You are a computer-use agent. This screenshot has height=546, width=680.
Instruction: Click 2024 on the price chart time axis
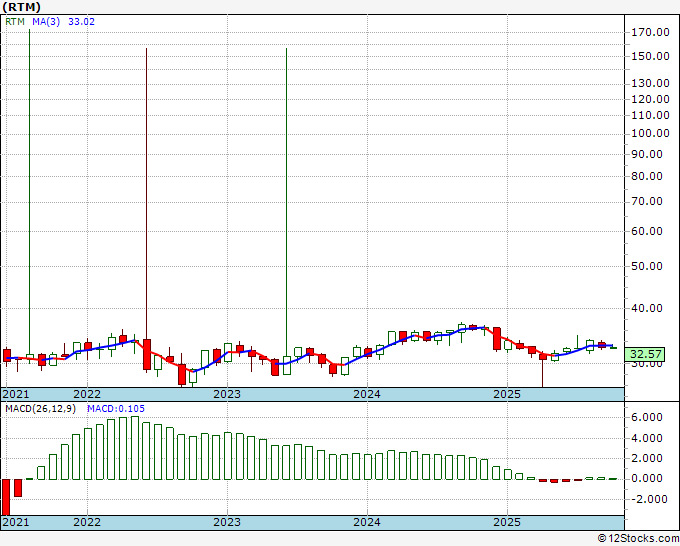(x=367, y=394)
